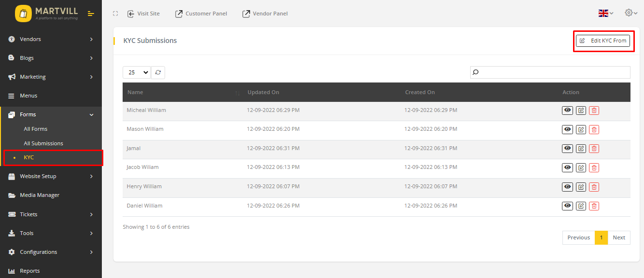Click trash icon in Jamal's row
The height and width of the screenshot is (278, 644).
point(594,149)
